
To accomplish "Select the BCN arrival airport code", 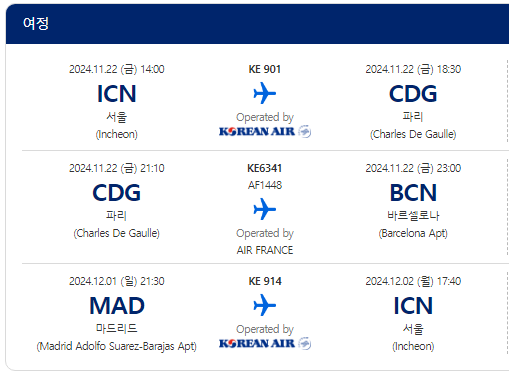I will pyautogui.click(x=413, y=193).
